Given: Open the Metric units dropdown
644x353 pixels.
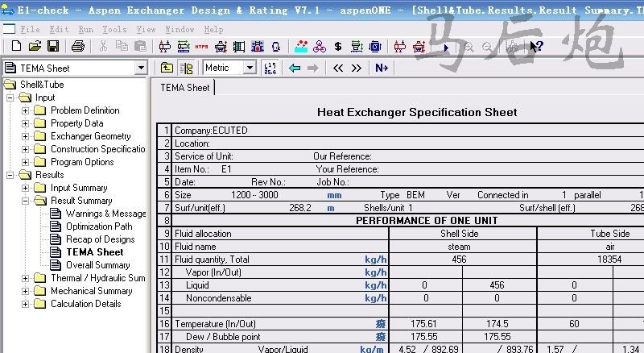Looking at the screenshot, I should [249, 69].
